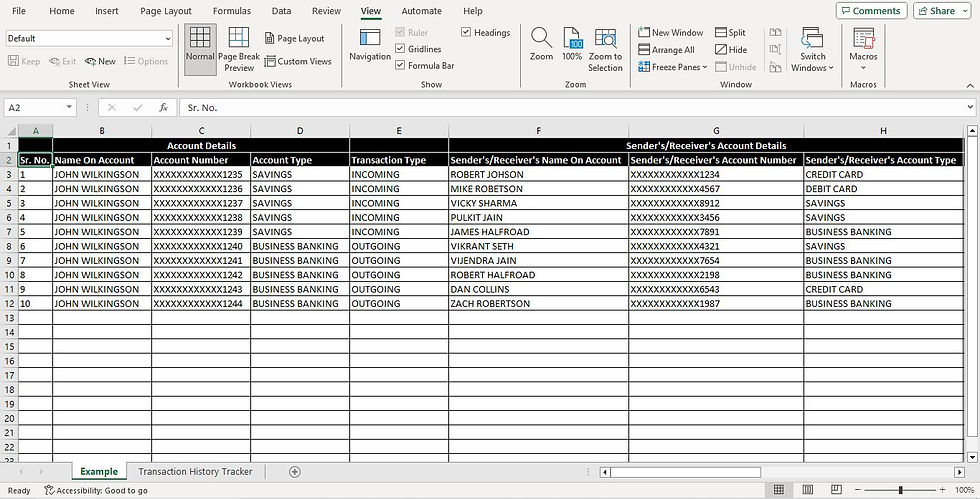The image size is (980, 499).
Task: Switch to Normal workbook view
Action: [x=200, y=49]
